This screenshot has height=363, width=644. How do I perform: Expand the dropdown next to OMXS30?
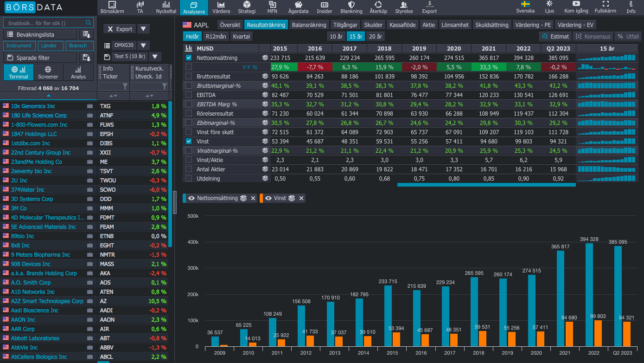tap(144, 45)
